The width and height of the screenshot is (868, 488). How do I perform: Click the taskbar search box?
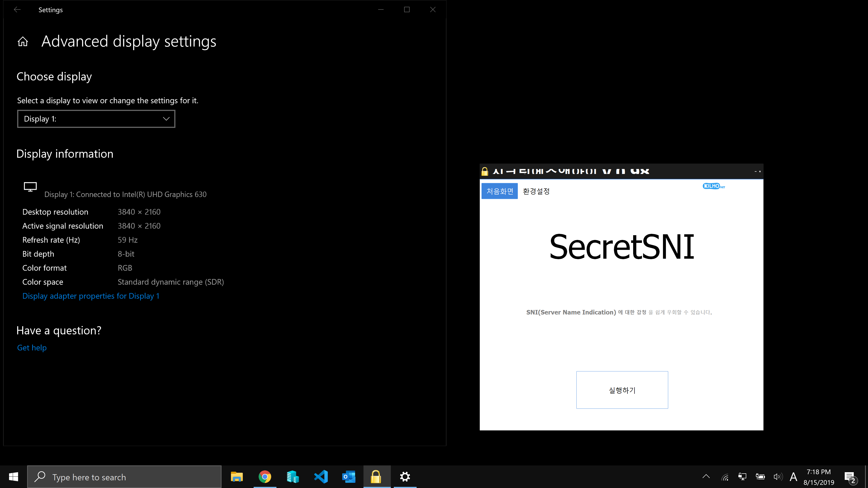tap(124, 477)
